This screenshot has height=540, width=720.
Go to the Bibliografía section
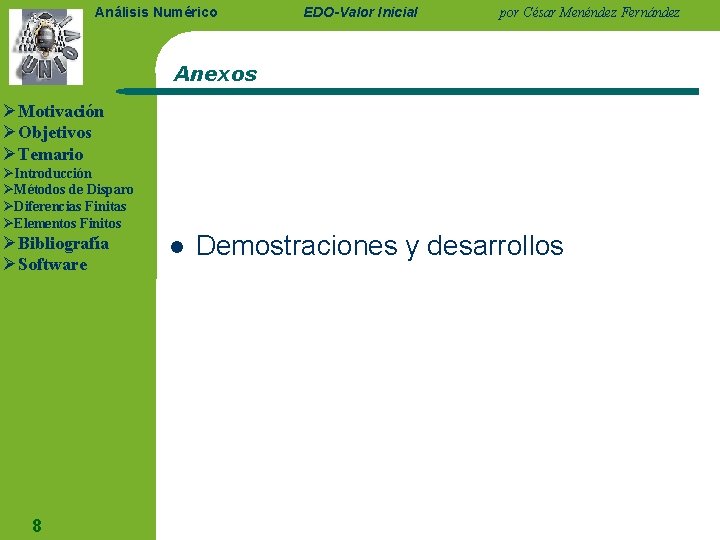[63, 244]
